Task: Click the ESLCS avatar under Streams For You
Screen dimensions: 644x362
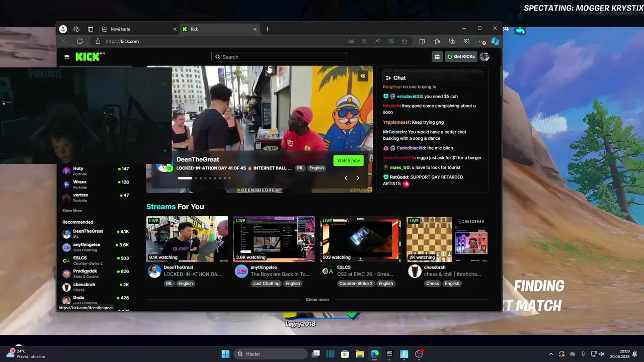Action: [328, 271]
